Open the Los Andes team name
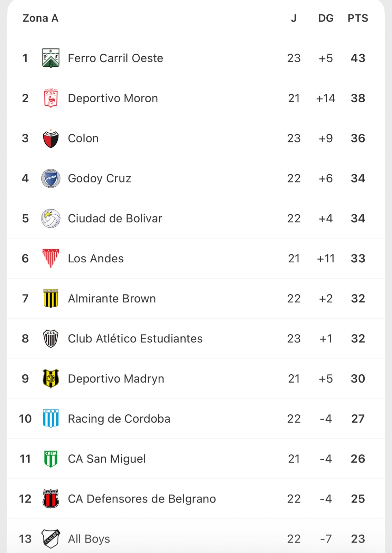Viewport: 392px width, 553px height. point(96,259)
